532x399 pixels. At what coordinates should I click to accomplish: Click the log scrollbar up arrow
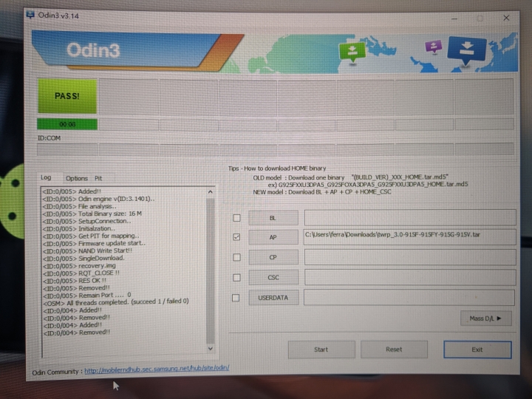(x=211, y=192)
